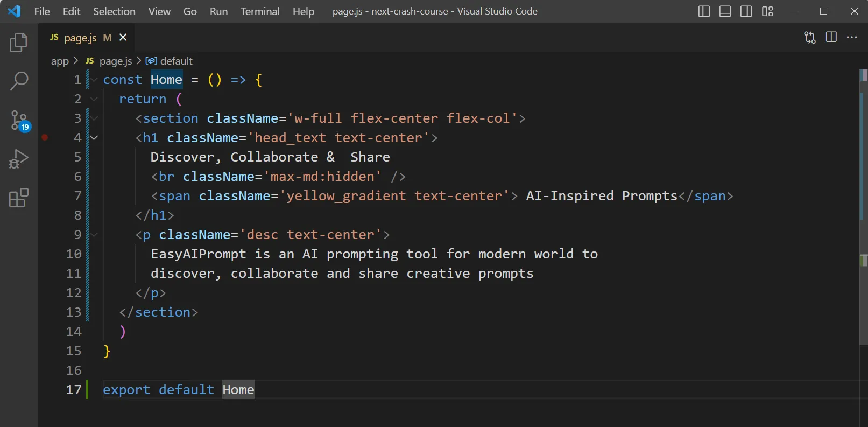Image resolution: width=868 pixels, height=427 pixels.
Task: Click the 'max-md:hidden' class string
Action: pos(322,177)
